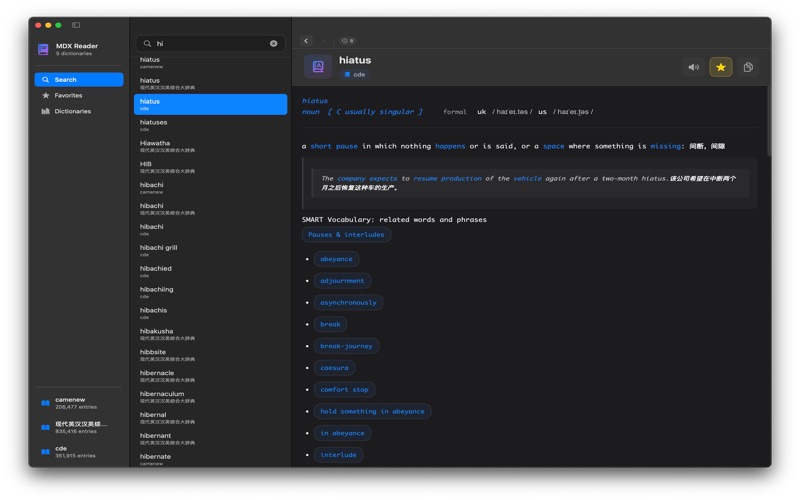The height and width of the screenshot is (500, 800).
Task: Click the definition pane scrollbar
Action: point(768,122)
